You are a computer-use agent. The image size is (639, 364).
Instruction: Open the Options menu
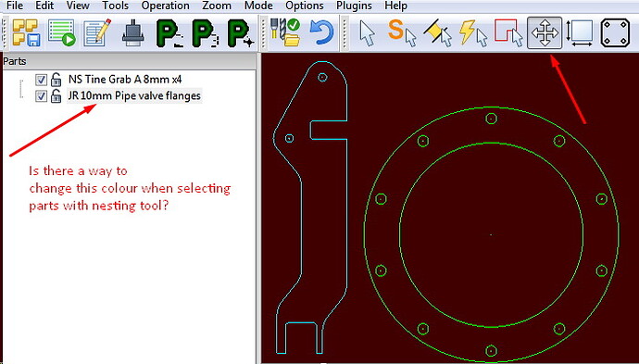point(305,6)
